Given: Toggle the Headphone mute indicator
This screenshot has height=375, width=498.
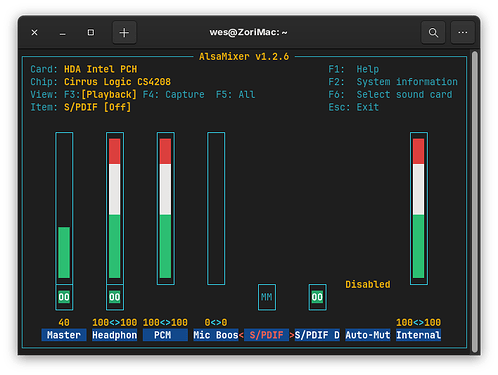Looking at the screenshot, I should point(115,297).
